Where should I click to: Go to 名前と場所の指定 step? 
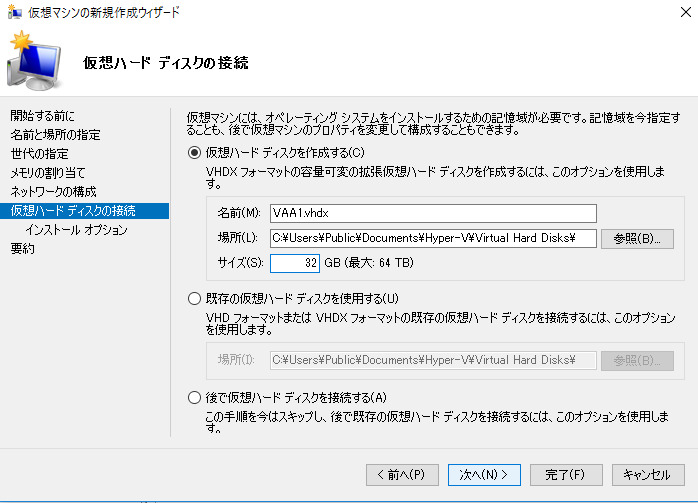pos(55,134)
